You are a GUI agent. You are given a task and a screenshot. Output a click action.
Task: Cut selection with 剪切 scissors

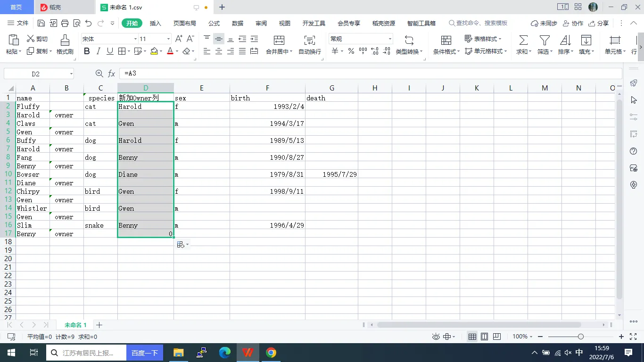(37, 39)
